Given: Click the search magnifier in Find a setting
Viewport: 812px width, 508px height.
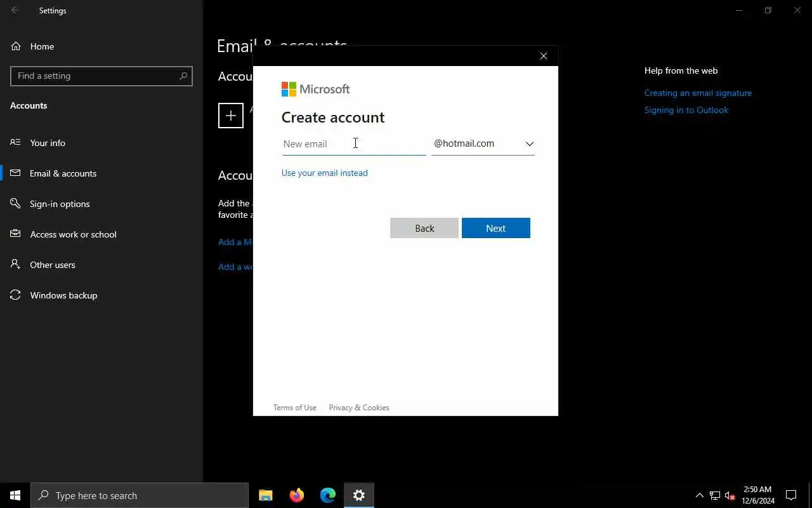Looking at the screenshot, I should (183, 76).
